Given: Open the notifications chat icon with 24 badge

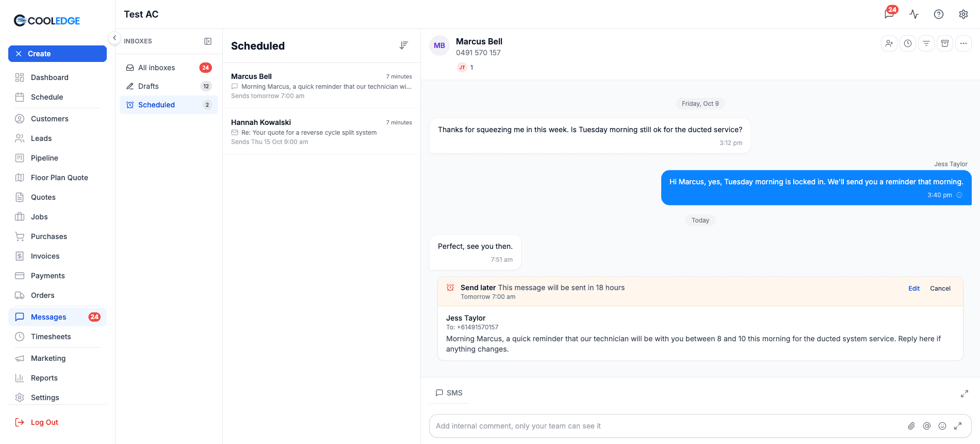Looking at the screenshot, I should (x=890, y=13).
